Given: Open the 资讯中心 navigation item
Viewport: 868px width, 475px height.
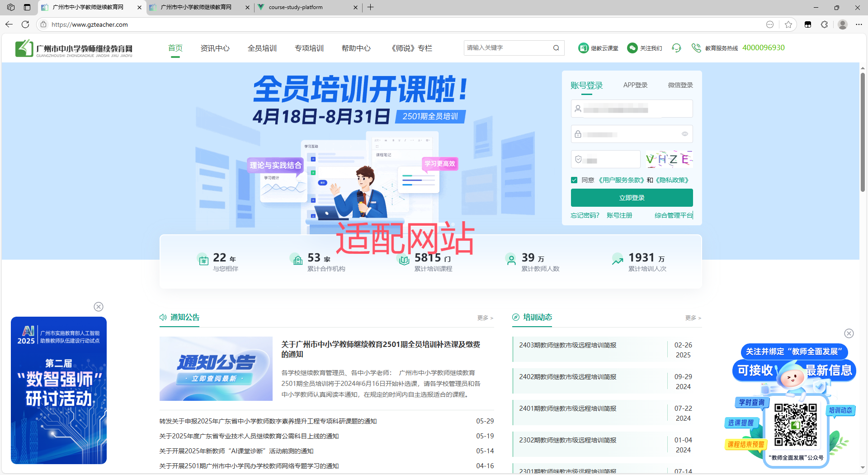Looking at the screenshot, I should coord(215,48).
